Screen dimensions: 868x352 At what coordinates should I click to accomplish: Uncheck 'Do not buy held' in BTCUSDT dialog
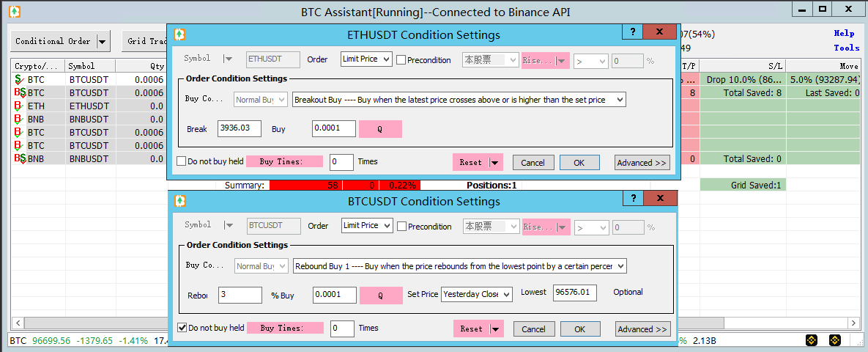(182, 328)
